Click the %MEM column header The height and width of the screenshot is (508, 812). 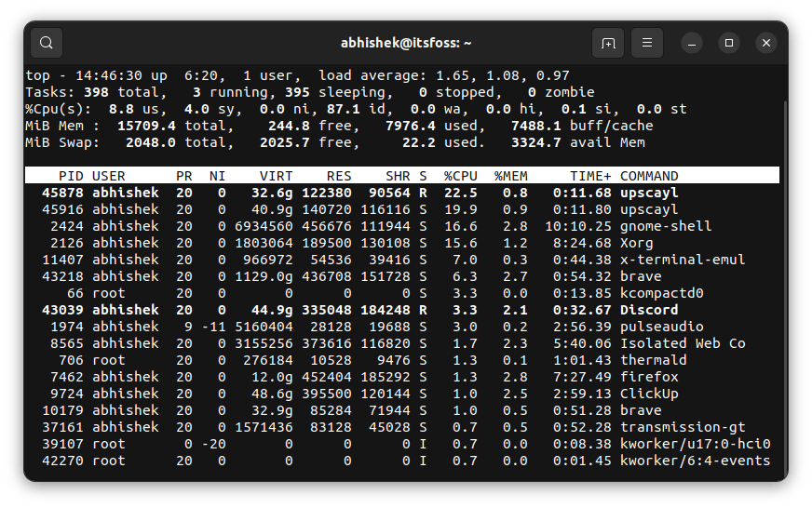point(510,176)
